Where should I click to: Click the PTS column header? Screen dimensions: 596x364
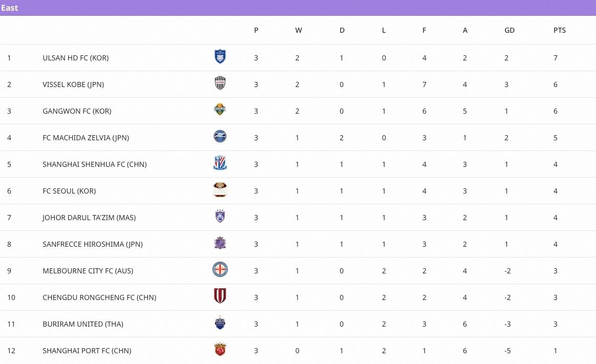(x=560, y=30)
